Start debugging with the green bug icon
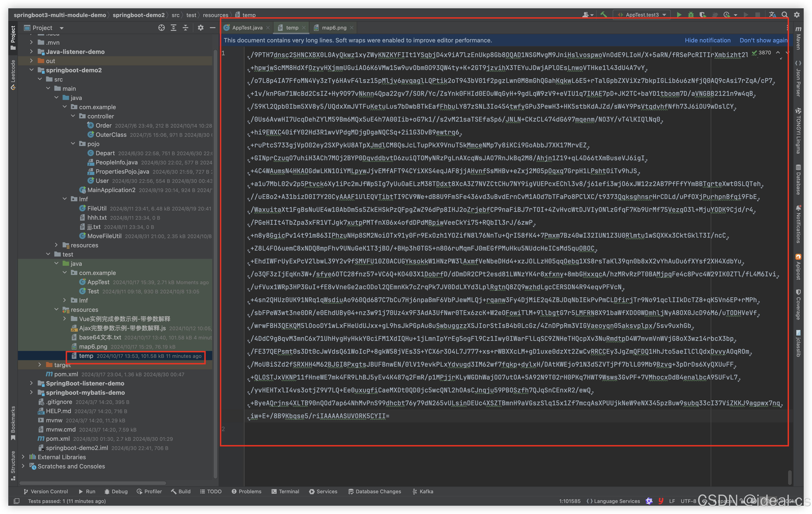The width and height of the screenshot is (812, 514). [x=691, y=15]
